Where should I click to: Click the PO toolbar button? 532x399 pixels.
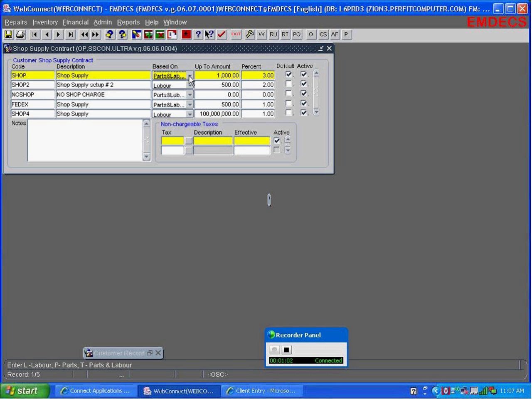pos(296,34)
